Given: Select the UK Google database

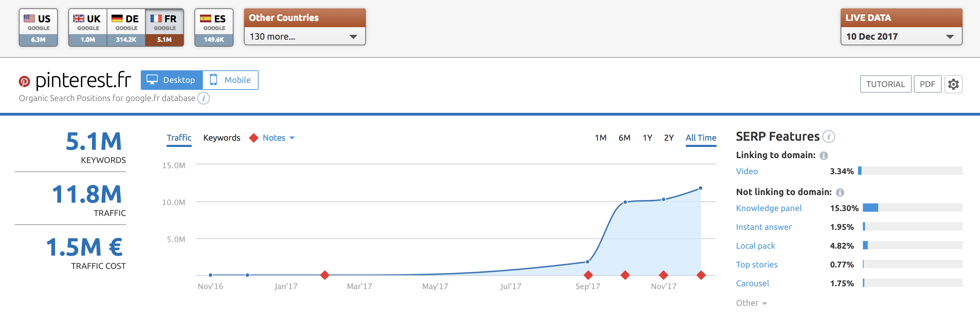Looking at the screenshot, I should [87, 28].
